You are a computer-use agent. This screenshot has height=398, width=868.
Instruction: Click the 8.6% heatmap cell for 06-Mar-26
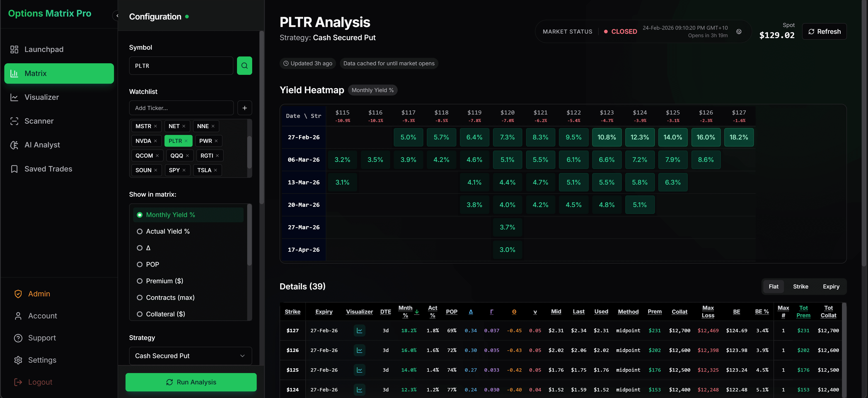coord(706,160)
